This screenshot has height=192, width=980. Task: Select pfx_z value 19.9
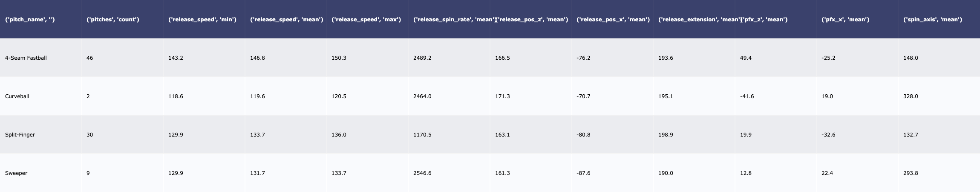(746, 135)
